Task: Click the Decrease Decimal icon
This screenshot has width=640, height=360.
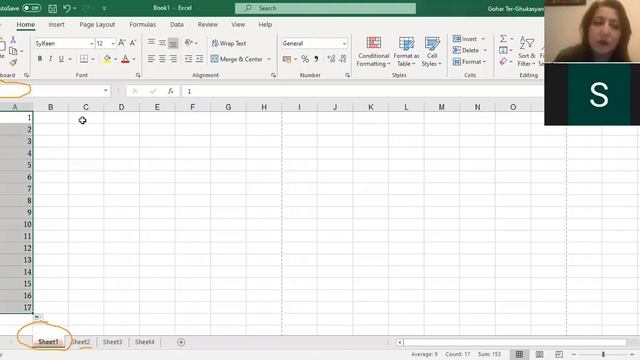Action: pyautogui.click(x=342, y=59)
